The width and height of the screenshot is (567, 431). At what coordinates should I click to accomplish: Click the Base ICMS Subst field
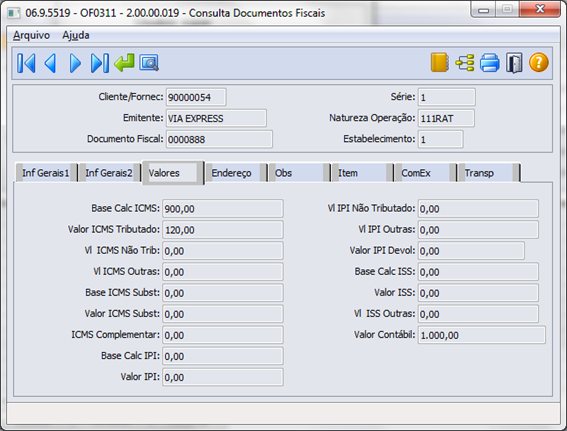(x=223, y=293)
